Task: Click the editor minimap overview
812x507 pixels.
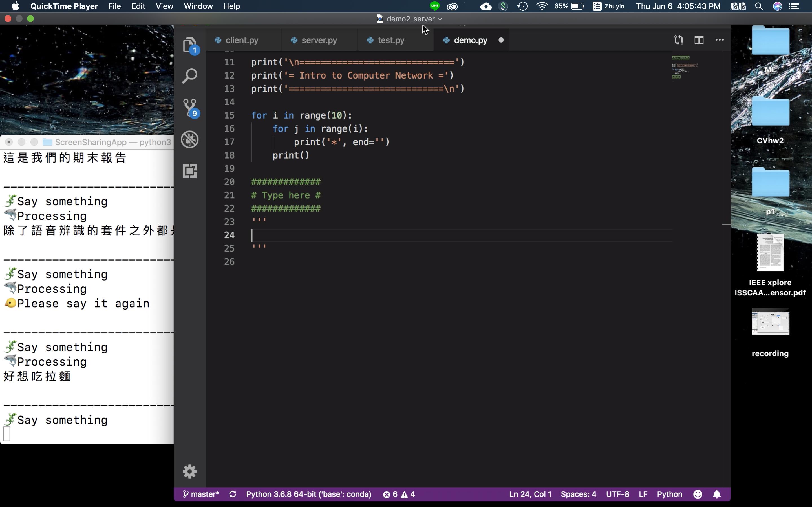Action: click(x=685, y=67)
